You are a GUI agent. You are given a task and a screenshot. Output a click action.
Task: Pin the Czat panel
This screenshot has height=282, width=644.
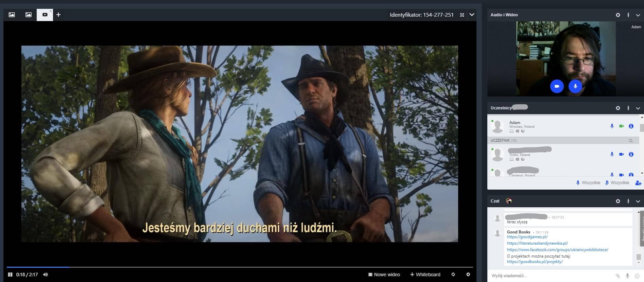628,201
